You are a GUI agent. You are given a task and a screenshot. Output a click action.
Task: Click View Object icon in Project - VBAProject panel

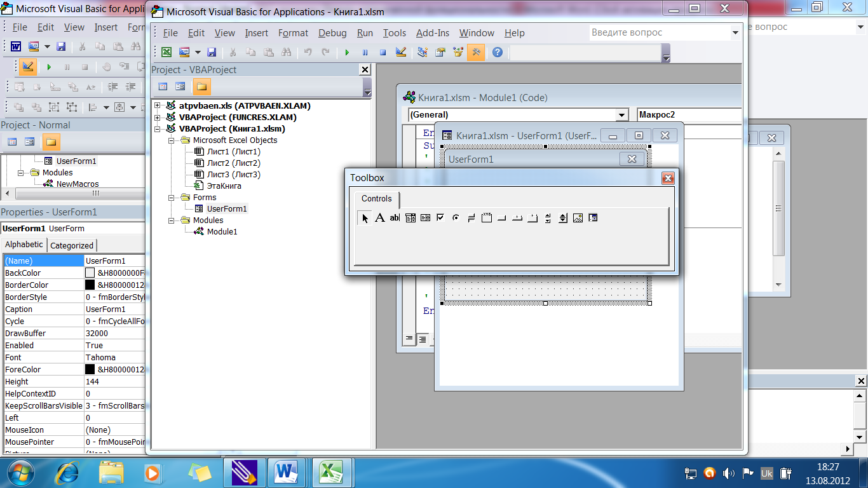pyautogui.click(x=180, y=86)
